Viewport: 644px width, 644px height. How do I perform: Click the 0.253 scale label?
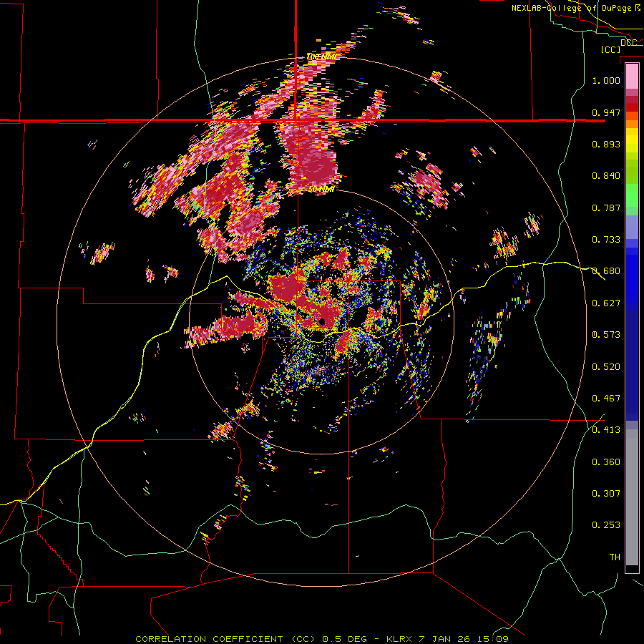click(x=606, y=525)
